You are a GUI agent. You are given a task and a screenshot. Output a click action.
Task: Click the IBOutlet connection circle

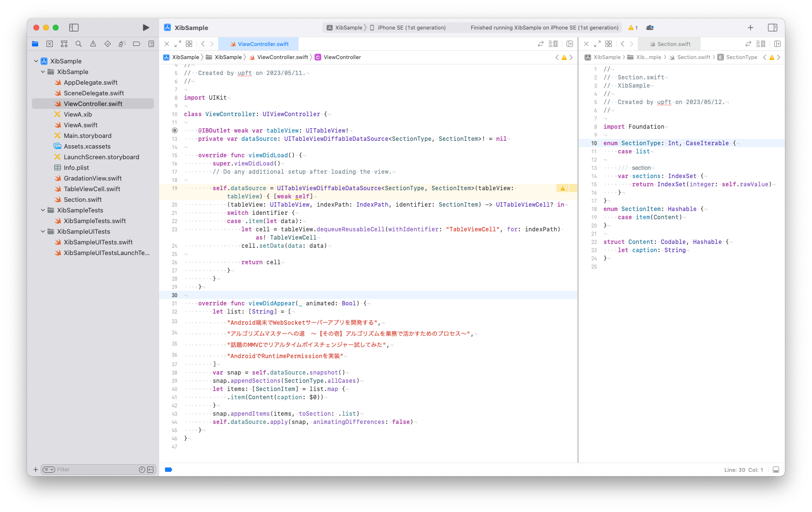click(175, 131)
